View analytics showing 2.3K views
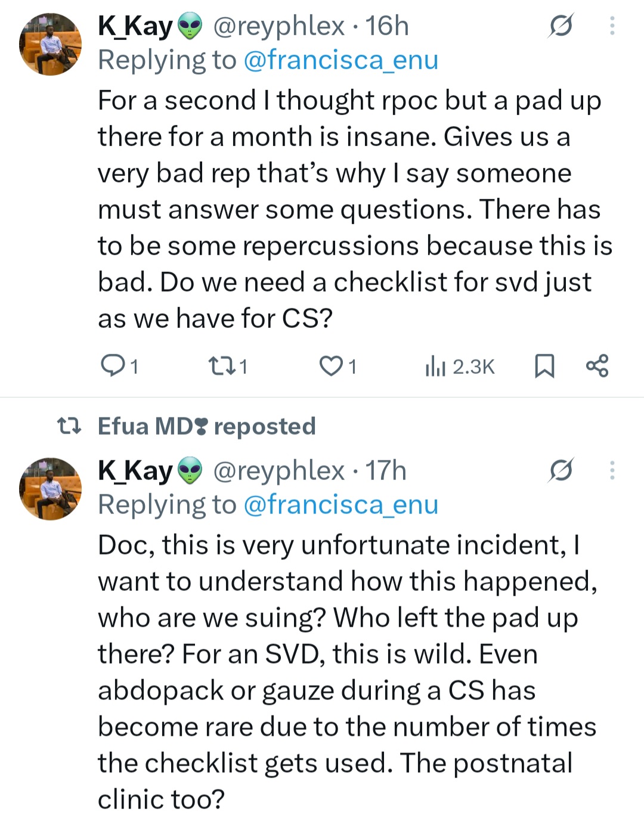The width and height of the screenshot is (644, 827). [x=460, y=366]
